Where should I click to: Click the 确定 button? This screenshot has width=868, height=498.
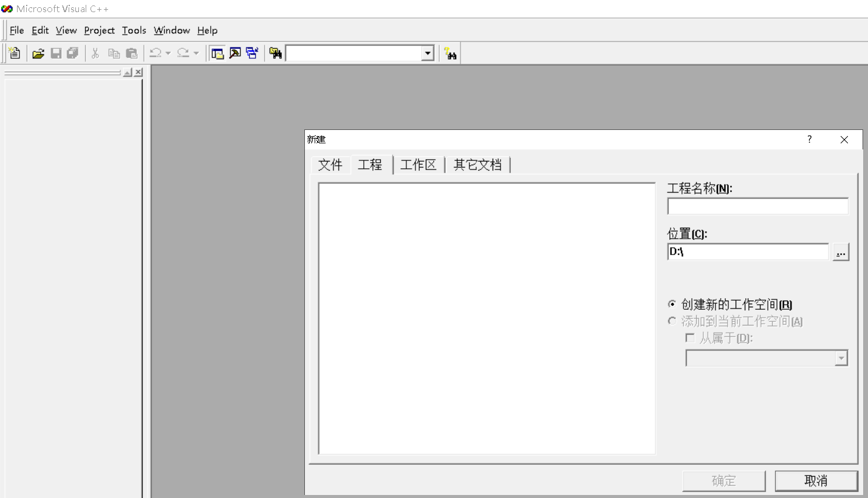pos(724,481)
